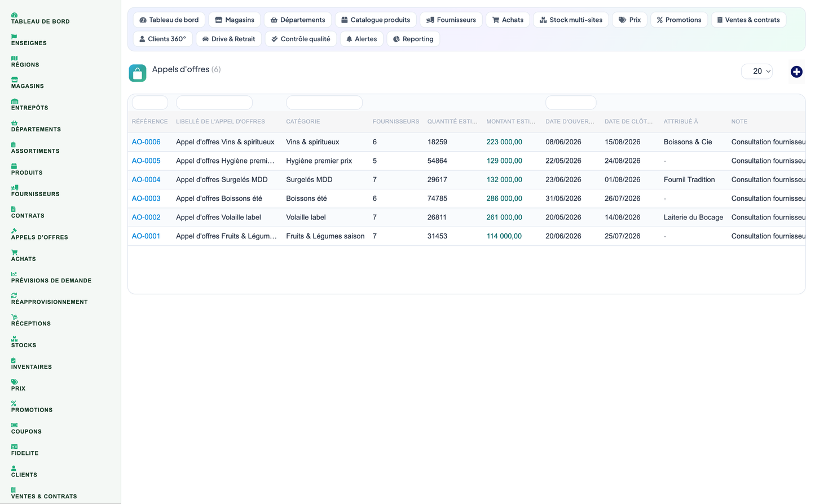815x504 pixels.
Task: Click the Produits box icon in sidebar
Action: pyautogui.click(x=14, y=166)
